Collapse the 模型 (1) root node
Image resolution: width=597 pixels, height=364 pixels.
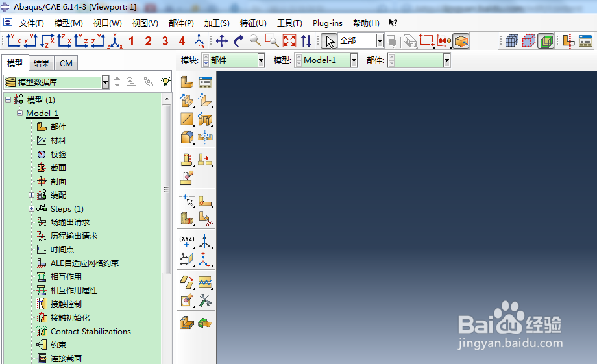point(8,100)
